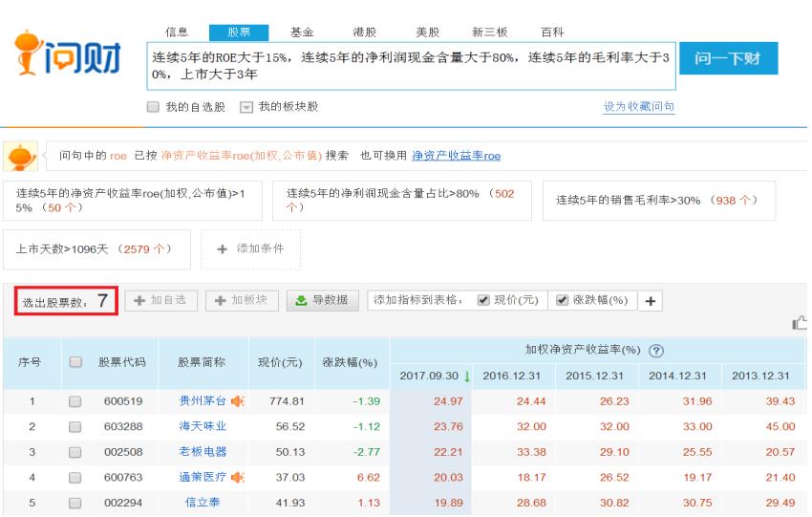Click the 设为收藏问句 link
This screenshot has height=517, width=812.
pyautogui.click(x=639, y=107)
